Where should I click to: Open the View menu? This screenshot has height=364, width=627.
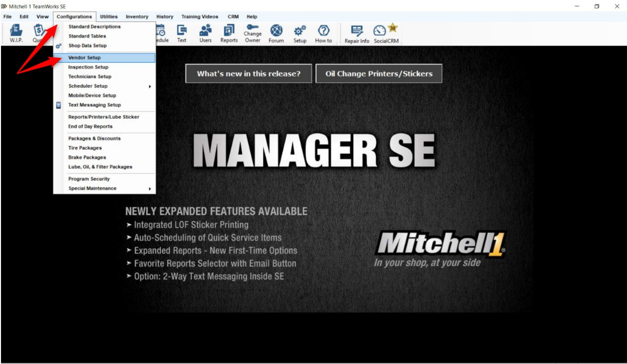[x=43, y=17]
